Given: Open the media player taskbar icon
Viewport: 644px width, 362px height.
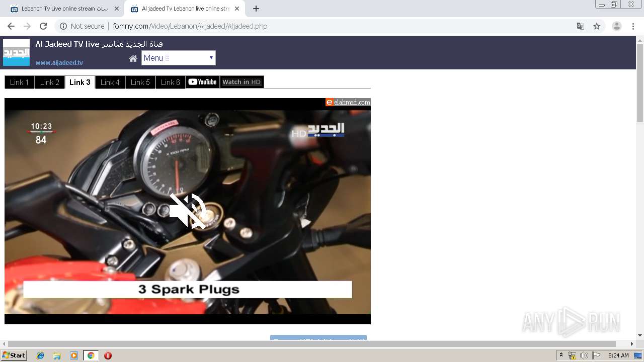Looking at the screenshot, I should [74, 355].
